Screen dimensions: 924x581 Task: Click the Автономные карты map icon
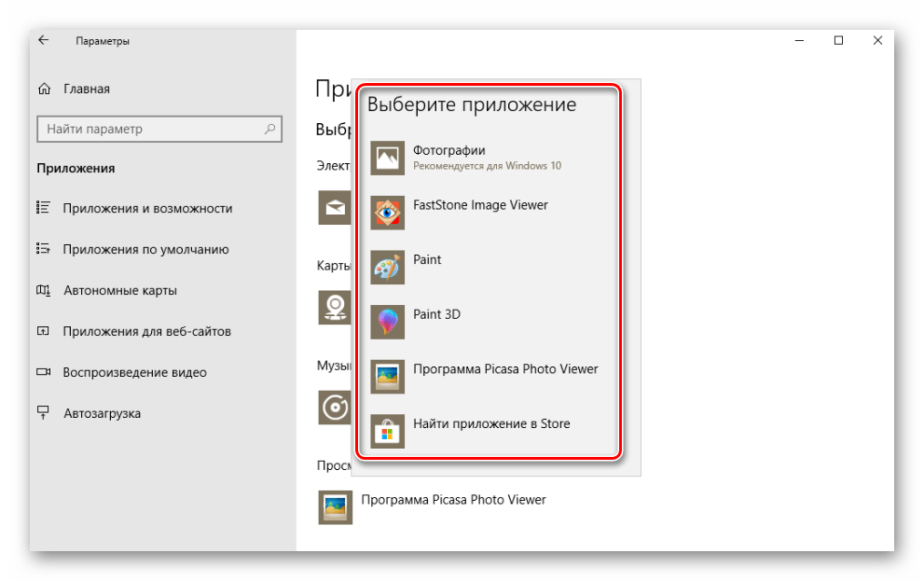[43, 290]
